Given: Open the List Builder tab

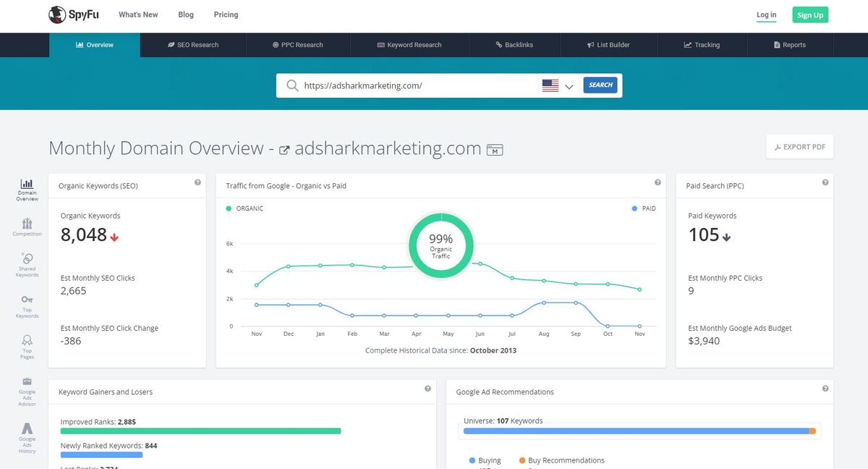Looking at the screenshot, I should point(608,45).
